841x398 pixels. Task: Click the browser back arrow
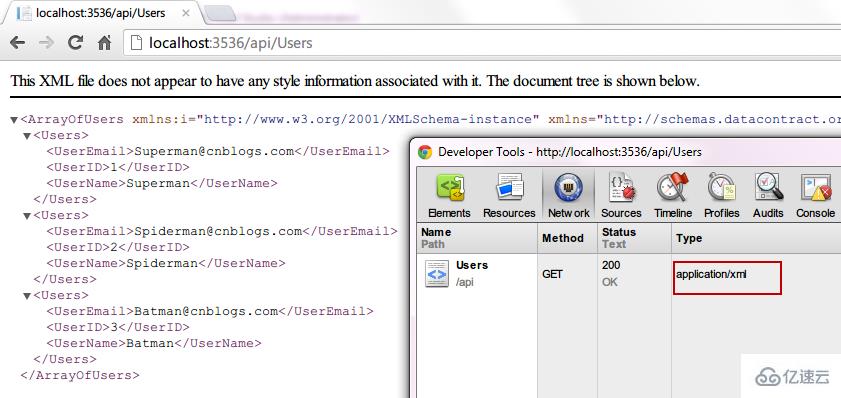click(x=18, y=42)
